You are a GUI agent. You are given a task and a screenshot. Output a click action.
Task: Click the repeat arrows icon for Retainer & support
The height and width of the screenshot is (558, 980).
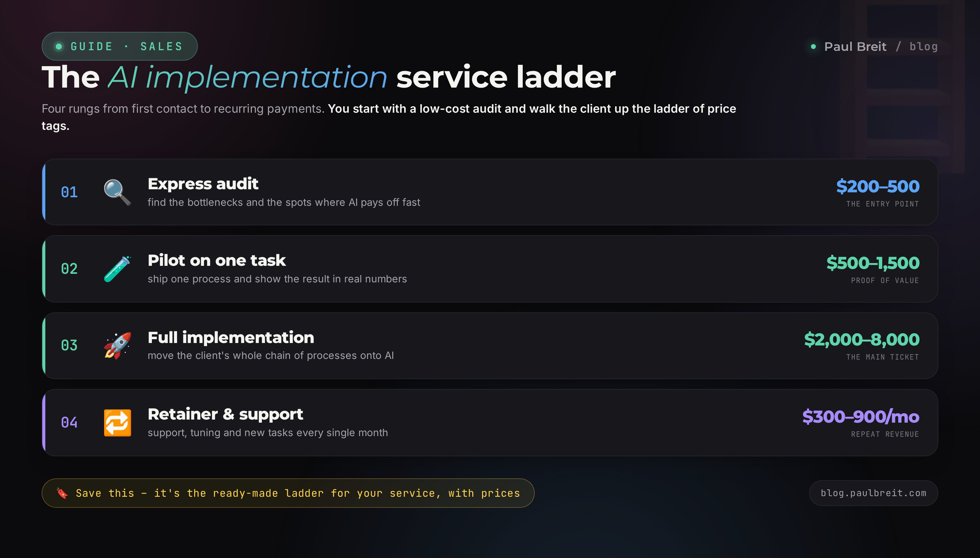point(118,423)
